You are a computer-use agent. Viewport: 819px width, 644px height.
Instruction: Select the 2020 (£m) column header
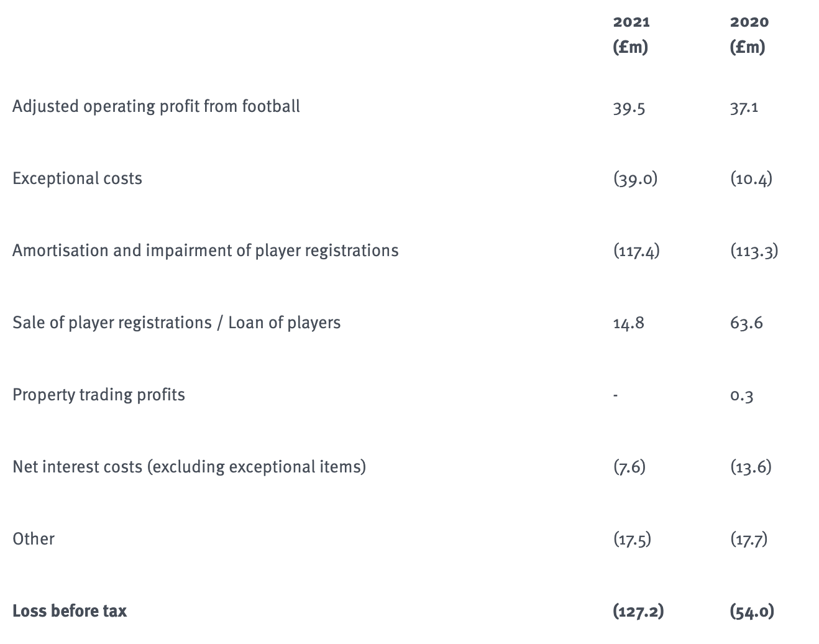coord(749,35)
